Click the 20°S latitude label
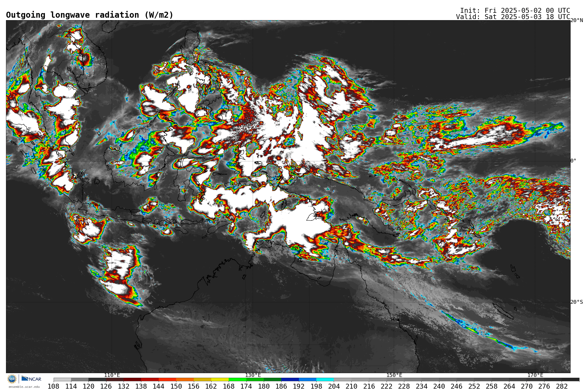588x390 pixels. (x=577, y=302)
